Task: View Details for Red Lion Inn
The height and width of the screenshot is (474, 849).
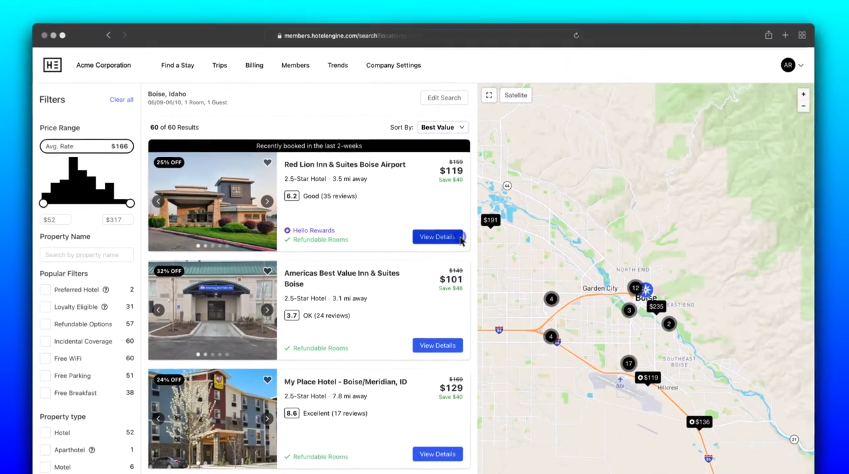Action: point(437,237)
